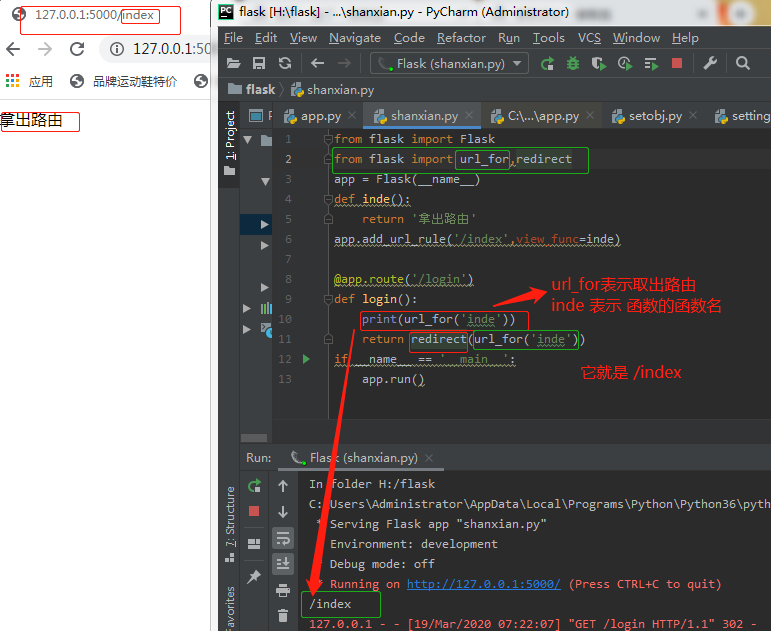
Task: Open settings wrench icon
Action: pos(710,63)
